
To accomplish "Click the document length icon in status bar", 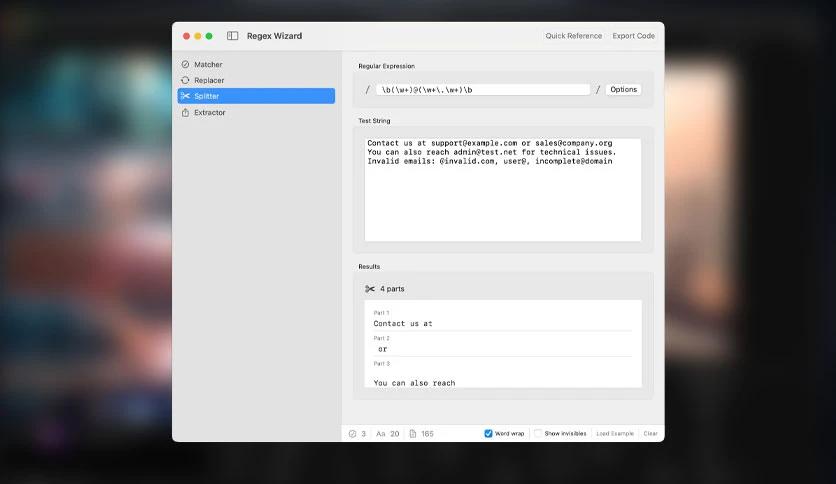I will tap(413, 434).
